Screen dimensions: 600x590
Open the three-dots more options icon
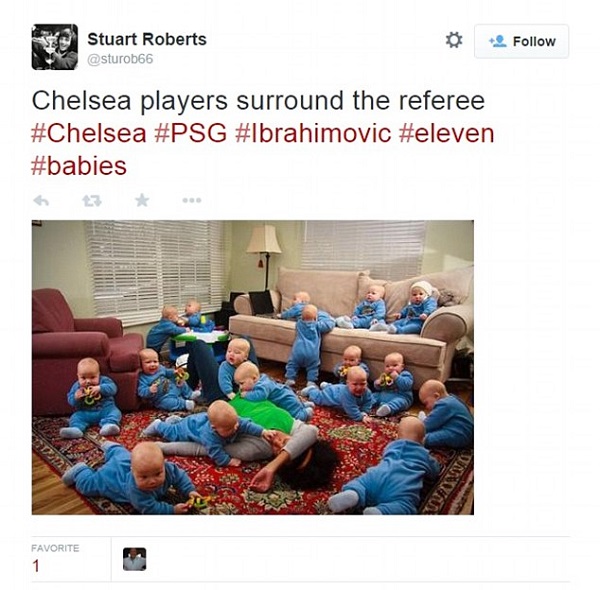(x=192, y=200)
